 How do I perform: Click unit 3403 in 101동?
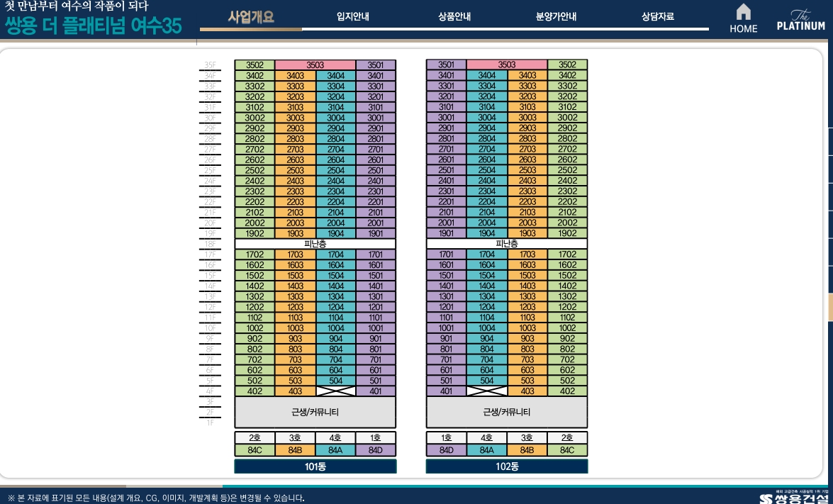pyautogui.click(x=296, y=75)
